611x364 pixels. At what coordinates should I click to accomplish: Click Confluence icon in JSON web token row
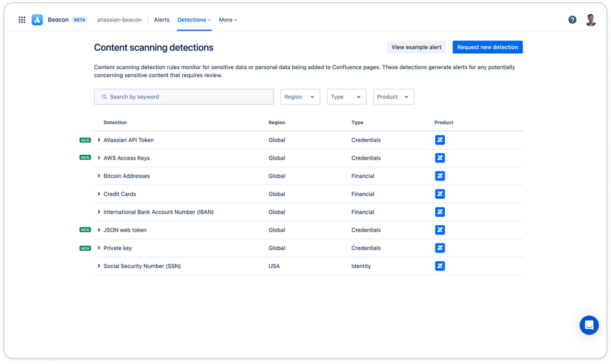point(440,230)
